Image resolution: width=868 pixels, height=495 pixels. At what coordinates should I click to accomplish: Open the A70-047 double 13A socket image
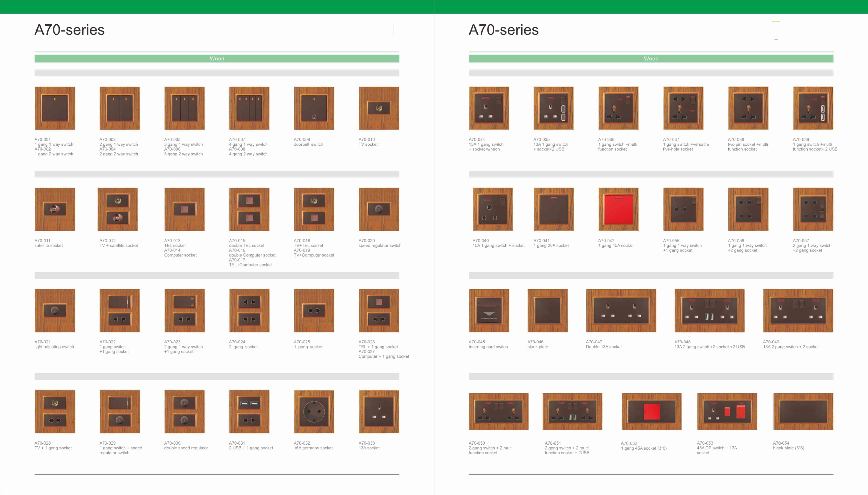click(621, 311)
